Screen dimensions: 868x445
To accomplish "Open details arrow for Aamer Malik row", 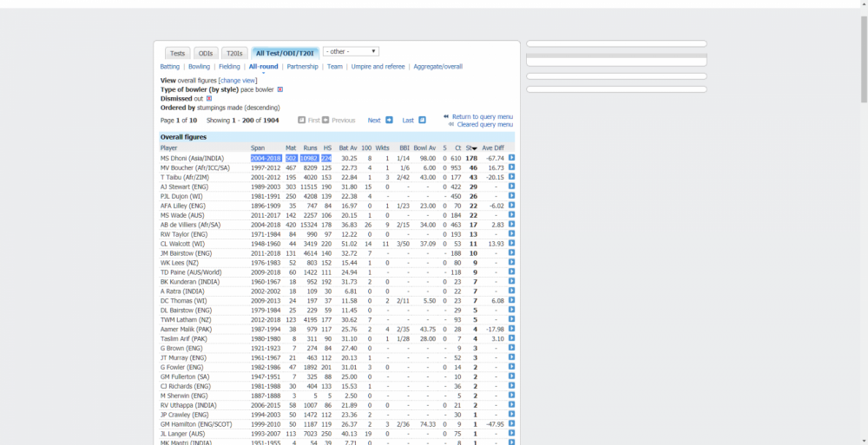I will (511, 329).
